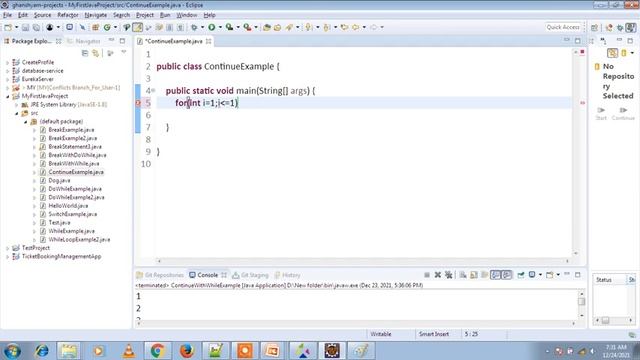Expand the TicketBookingManagementApp node
Image resolution: width=640 pixels, height=360 pixels.
click(7, 257)
